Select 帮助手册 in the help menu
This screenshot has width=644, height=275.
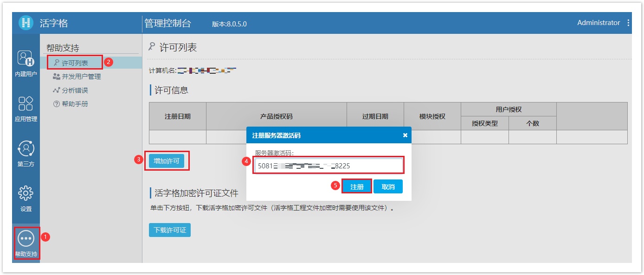70,104
